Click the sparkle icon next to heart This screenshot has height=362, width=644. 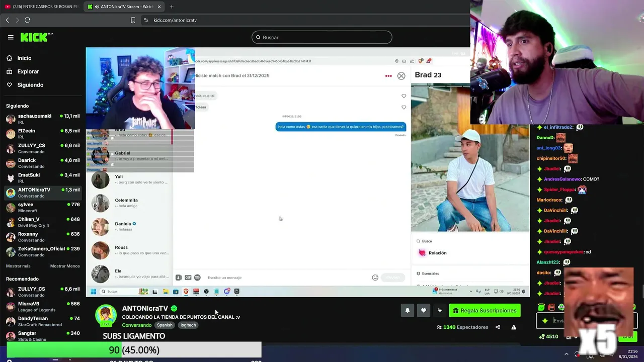(439, 311)
